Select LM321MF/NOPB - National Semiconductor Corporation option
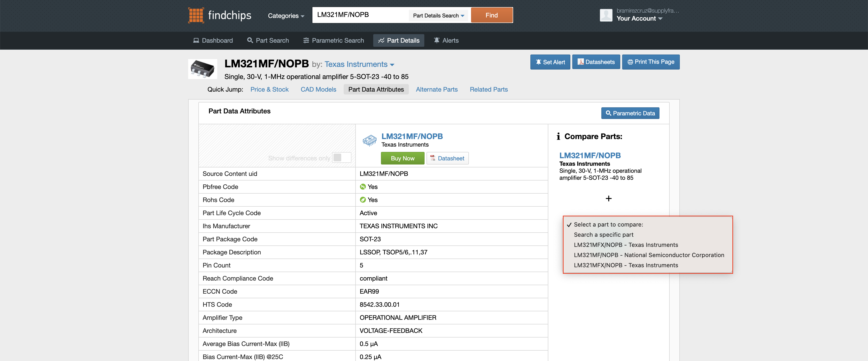 point(649,255)
